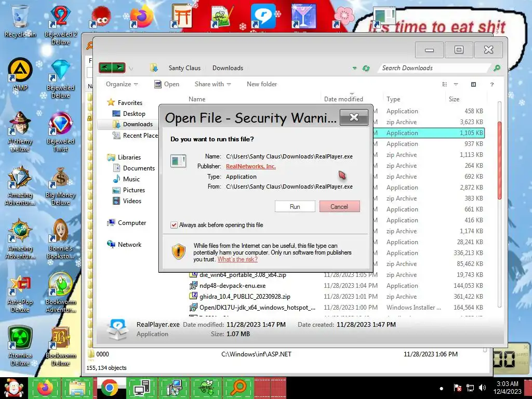
Task: Select the blue RealPlayer desktop shortcut
Action: click(x=263, y=16)
